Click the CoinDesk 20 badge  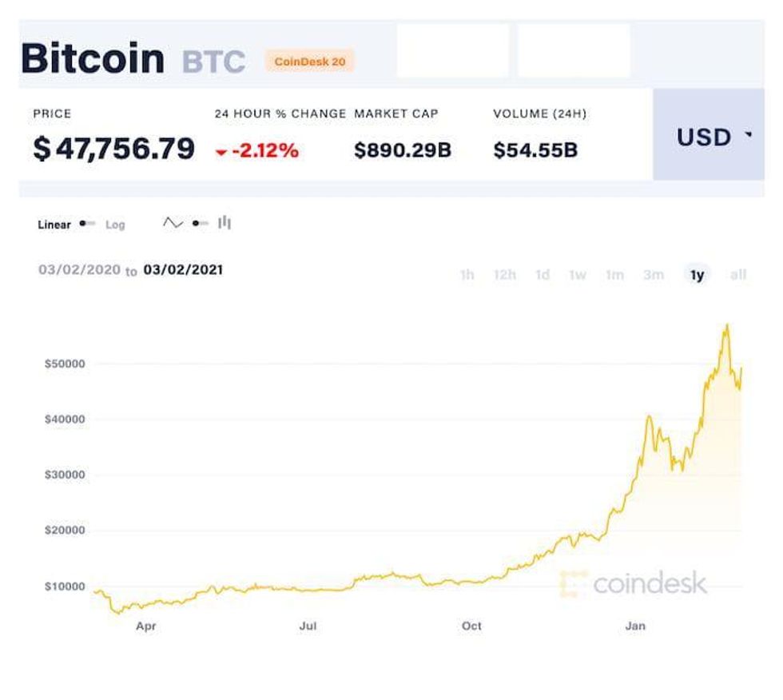[309, 61]
